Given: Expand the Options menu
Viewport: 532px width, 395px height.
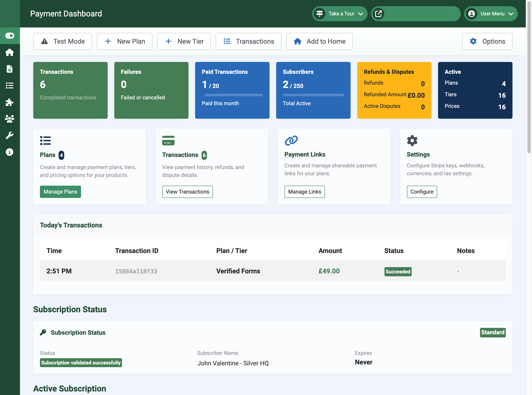Looking at the screenshot, I should coord(487,41).
